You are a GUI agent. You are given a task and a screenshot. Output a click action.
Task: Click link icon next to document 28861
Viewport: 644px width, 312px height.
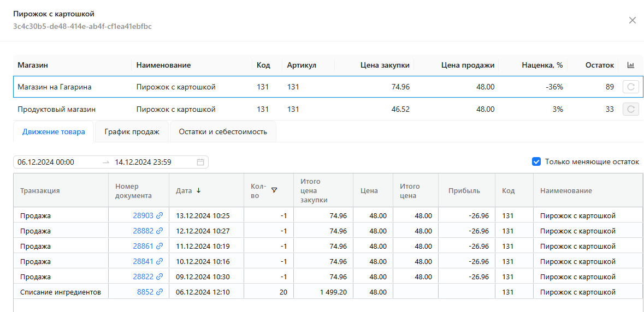click(x=159, y=247)
